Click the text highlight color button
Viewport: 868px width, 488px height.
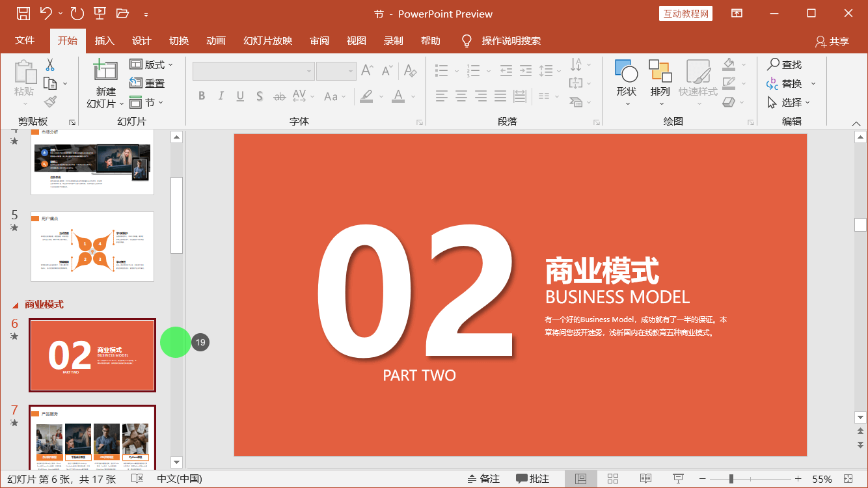366,96
